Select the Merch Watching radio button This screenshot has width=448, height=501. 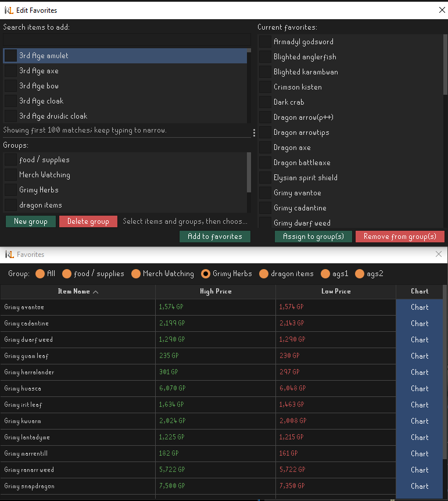tap(136, 274)
